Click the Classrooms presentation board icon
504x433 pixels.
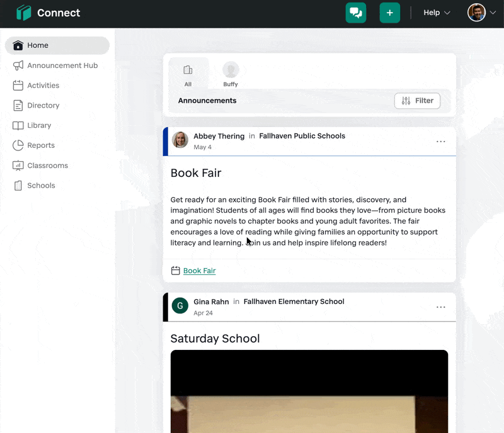click(18, 166)
